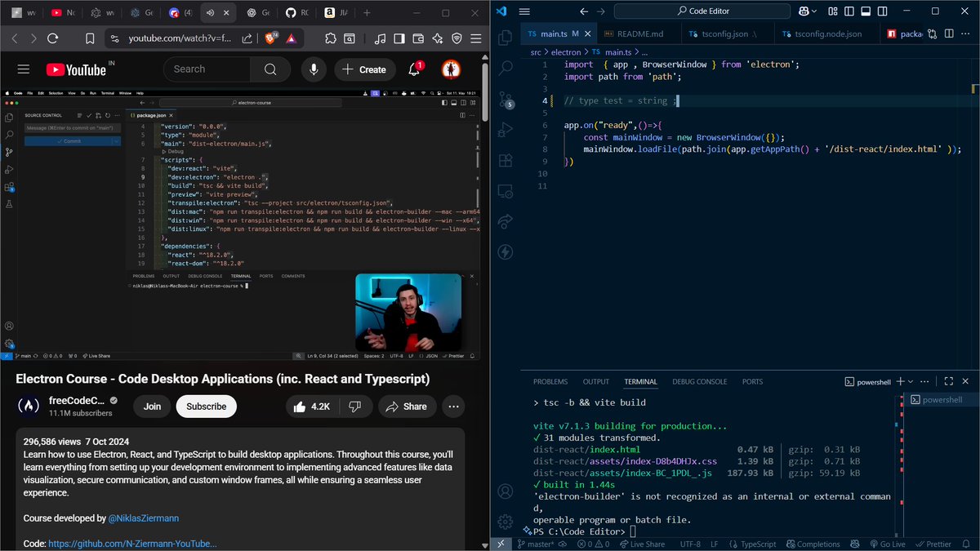
Task: Click the electron breadcrumb in editor path
Action: (566, 51)
